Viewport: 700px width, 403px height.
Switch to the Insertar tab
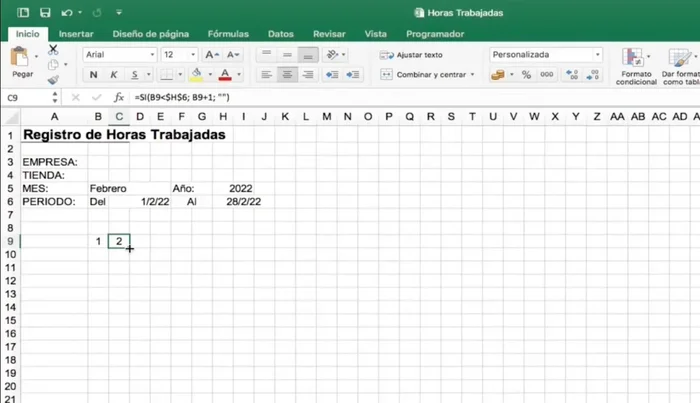tap(76, 34)
